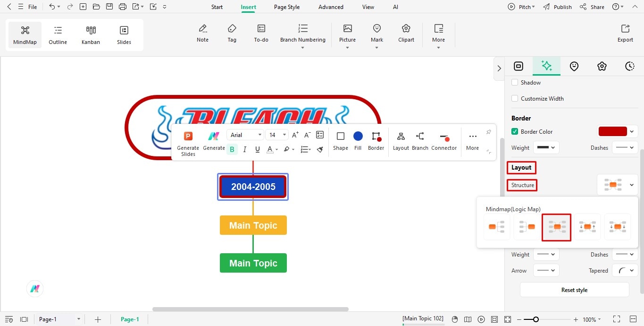The image size is (644, 326).
Task: Open the File menu
Action: (x=33, y=7)
